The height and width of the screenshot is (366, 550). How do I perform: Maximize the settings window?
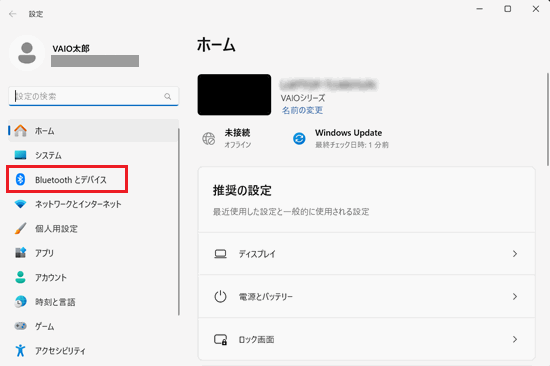[508, 9]
